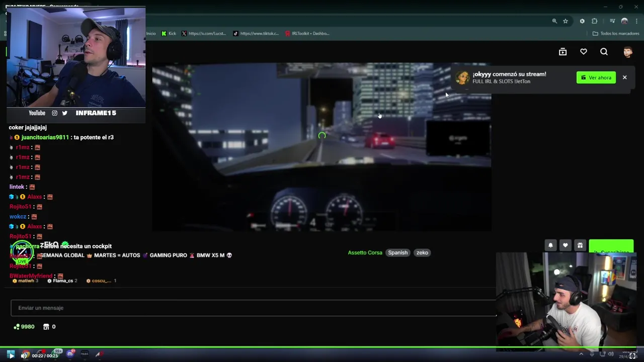
Task: Click the Ver ahora button
Action: [596, 77]
